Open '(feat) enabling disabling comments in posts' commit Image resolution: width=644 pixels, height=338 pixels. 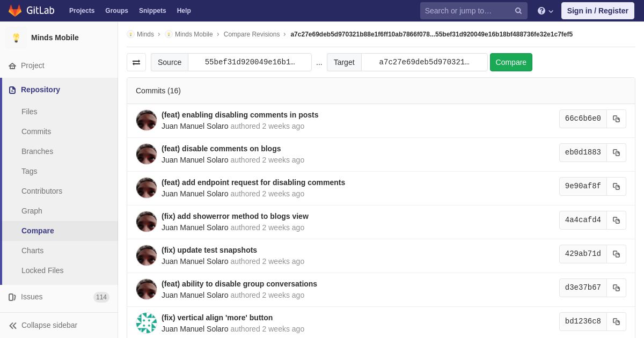point(240,115)
